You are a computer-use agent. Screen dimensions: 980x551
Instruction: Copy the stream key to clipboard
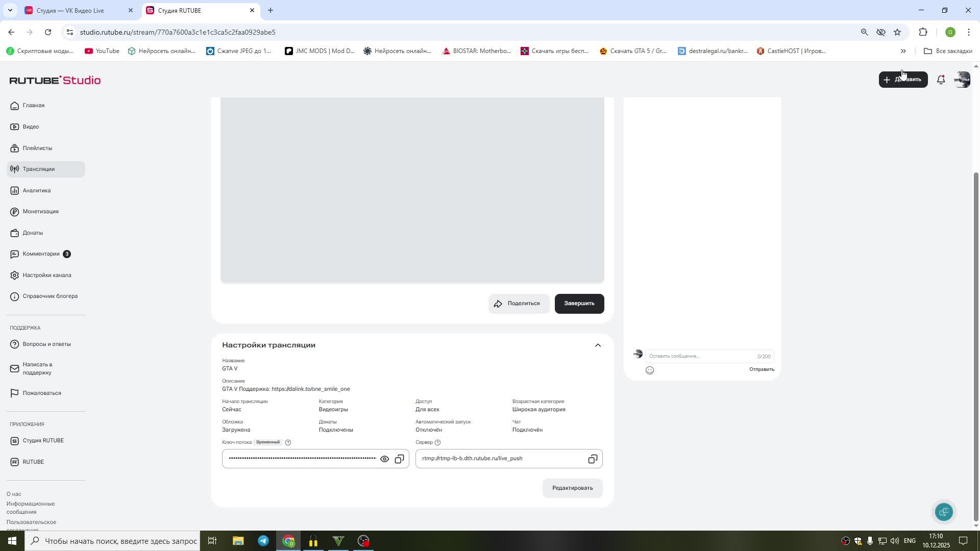pos(400,459)
